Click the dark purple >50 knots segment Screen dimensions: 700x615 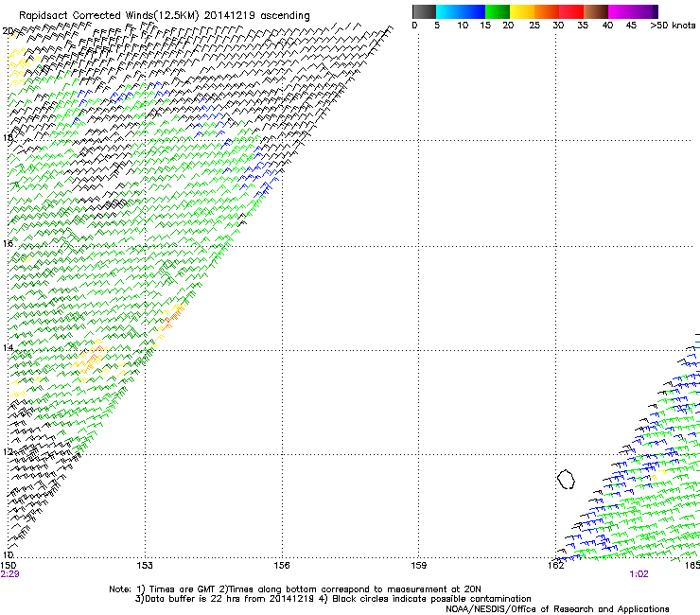[x=656, y=11]
